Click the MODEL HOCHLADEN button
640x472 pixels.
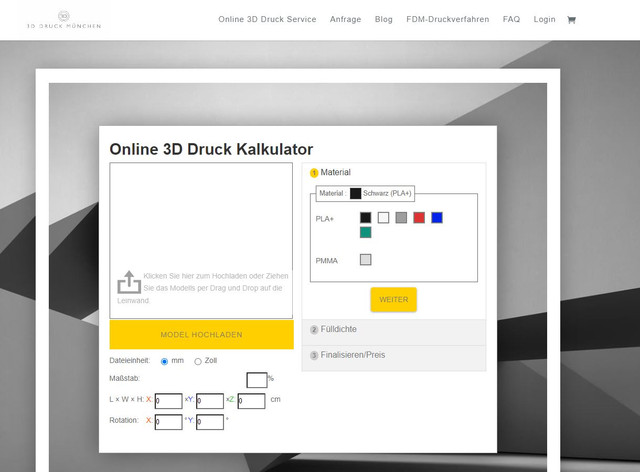pos(202,334)
